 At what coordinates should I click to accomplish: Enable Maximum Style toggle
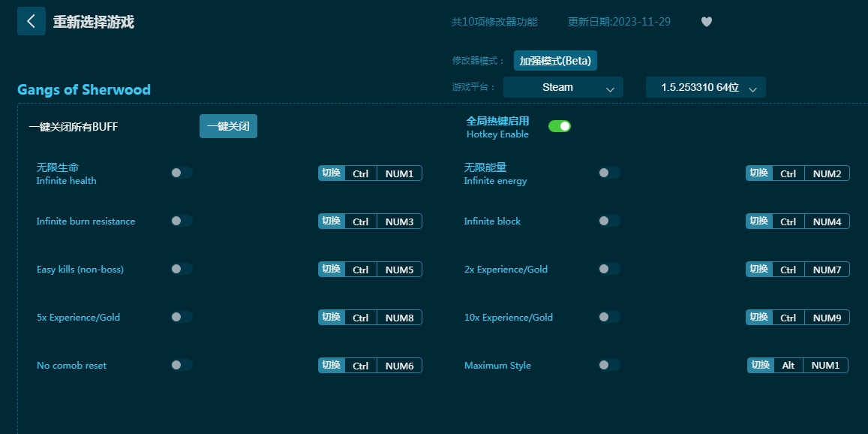pyautogui.click(x=608, y=365)
